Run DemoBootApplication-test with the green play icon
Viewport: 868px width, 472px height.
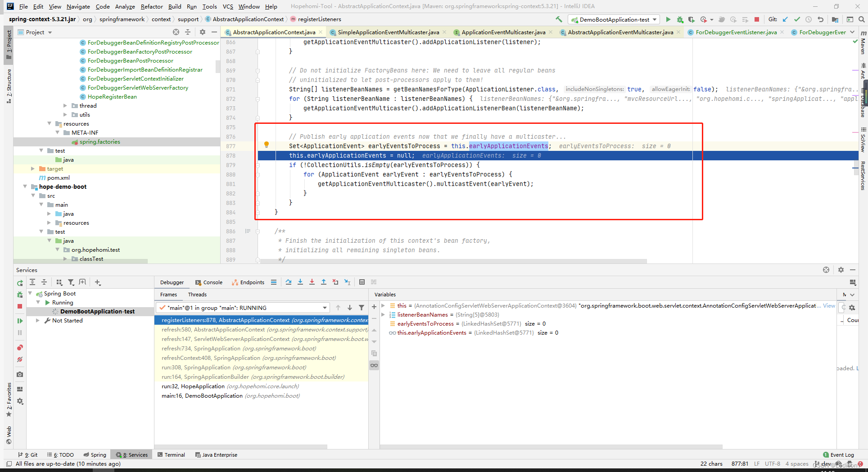(668, 19)
